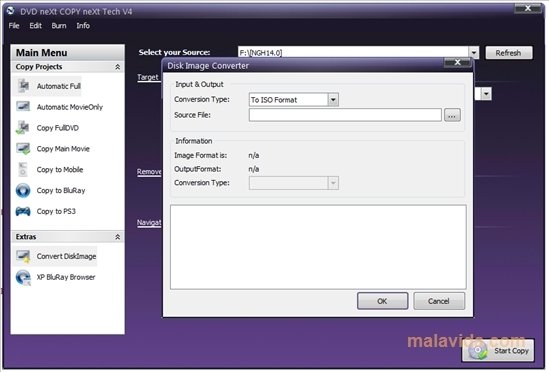This screenshot has width=549, height=372.
Task: Select the Convert DiskImage label
Action: (x=67, y=256)
